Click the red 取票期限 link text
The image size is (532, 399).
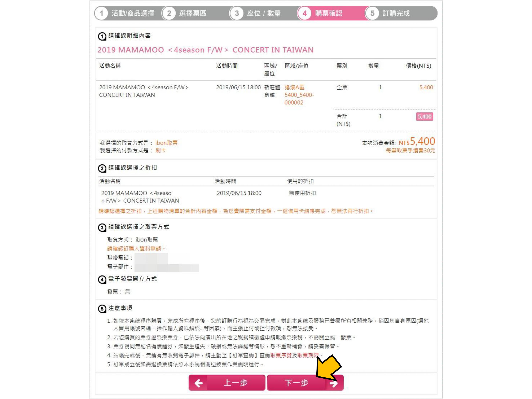click(308, 355)
